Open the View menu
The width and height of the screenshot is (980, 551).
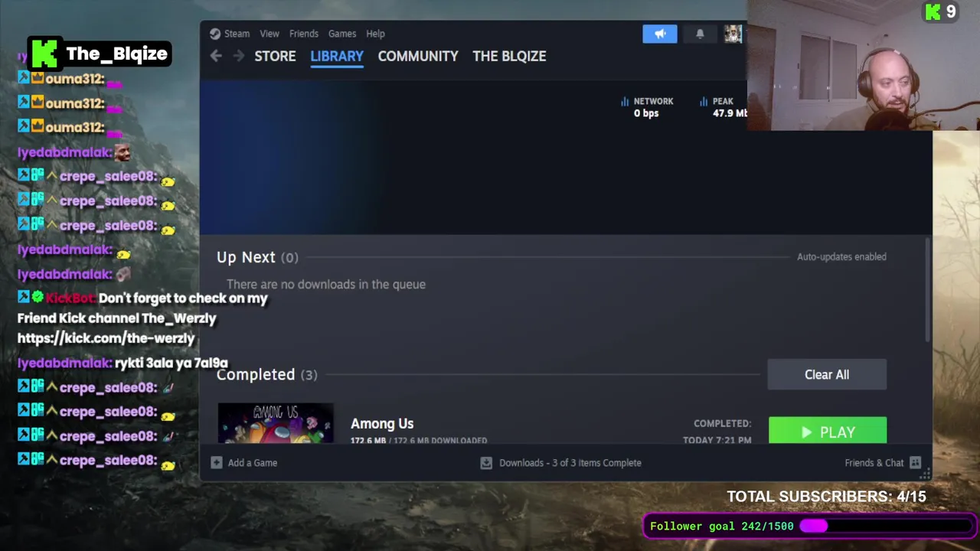click(269, 34)
